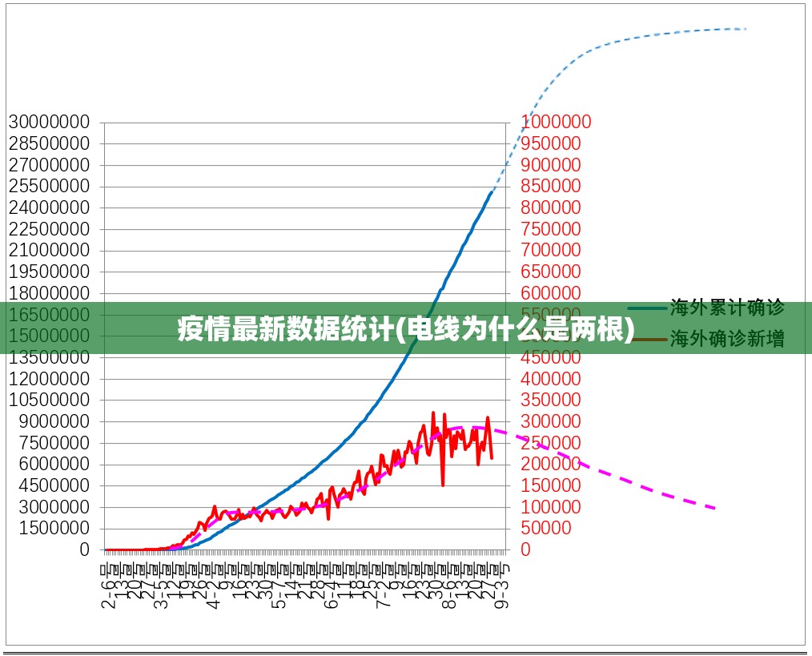Viewport: 812px width, 656px height.
Task: Click the red zero axis label
Action: tap(525, 549)
